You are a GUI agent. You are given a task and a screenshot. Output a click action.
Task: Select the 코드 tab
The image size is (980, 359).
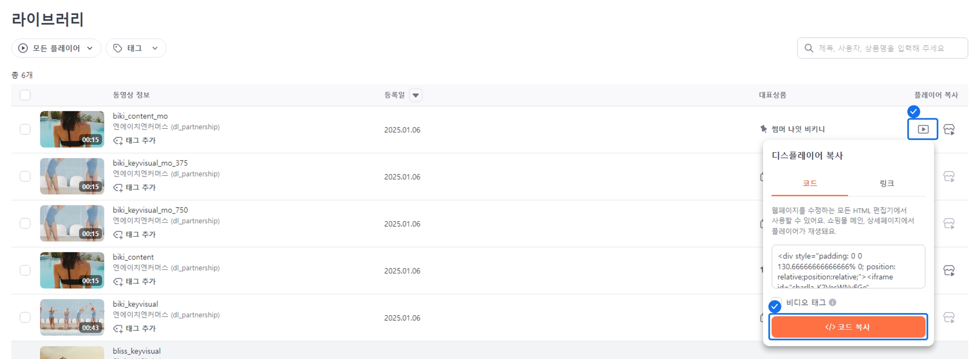coord(809,183)
